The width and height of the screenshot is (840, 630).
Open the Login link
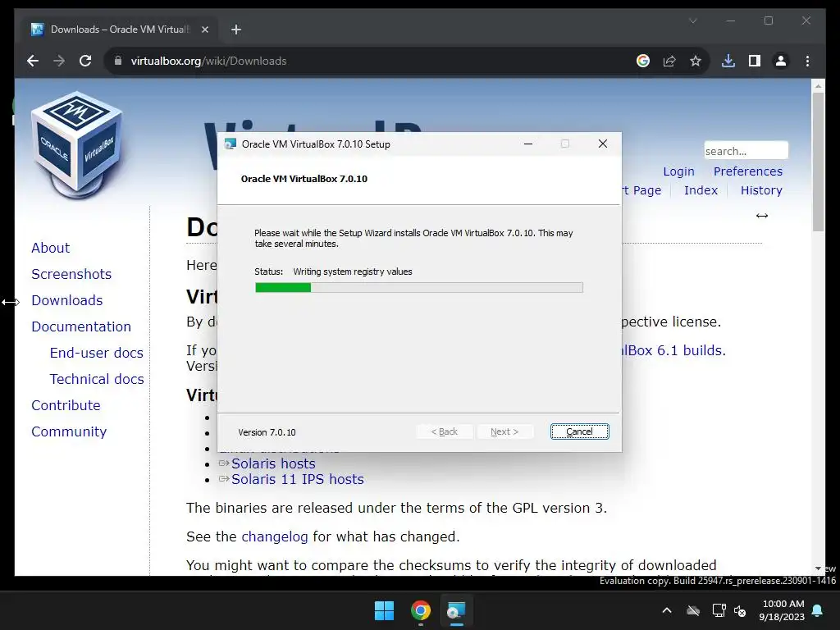[678, 171]
